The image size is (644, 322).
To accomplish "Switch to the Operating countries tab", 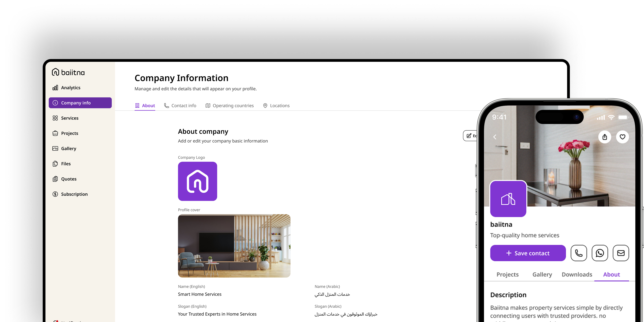I will (x=229, y=106).
